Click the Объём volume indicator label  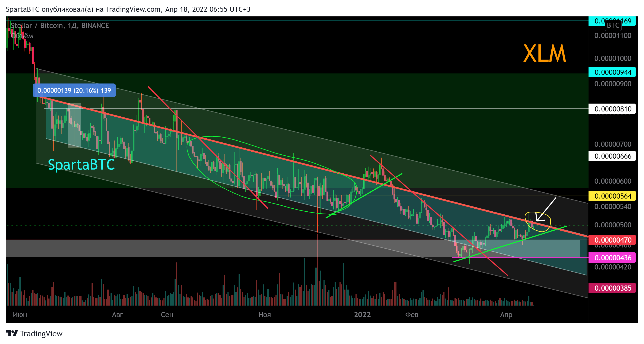click(22, 36)
